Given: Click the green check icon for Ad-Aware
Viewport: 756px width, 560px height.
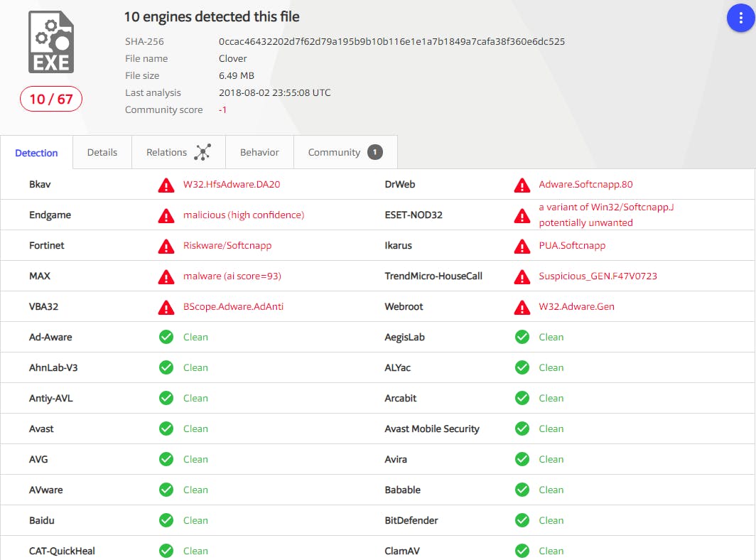Looking at the screenshot, I should click(166, 337).
